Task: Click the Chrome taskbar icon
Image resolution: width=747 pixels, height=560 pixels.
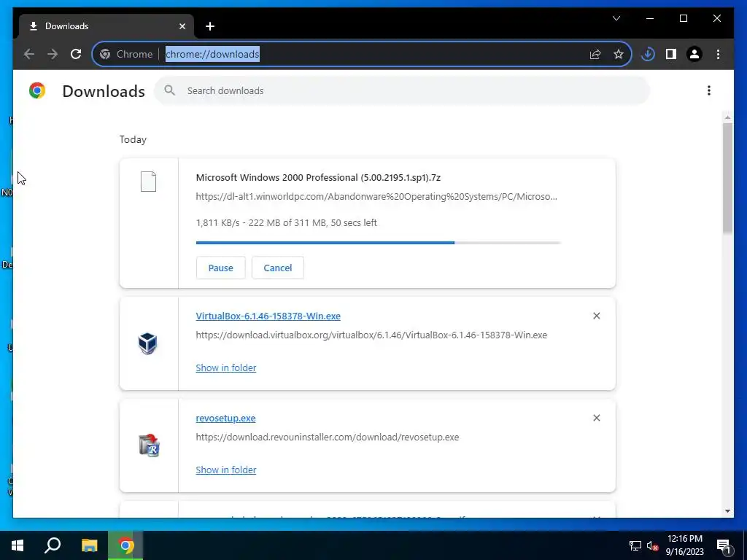Action: pos(125,545)
